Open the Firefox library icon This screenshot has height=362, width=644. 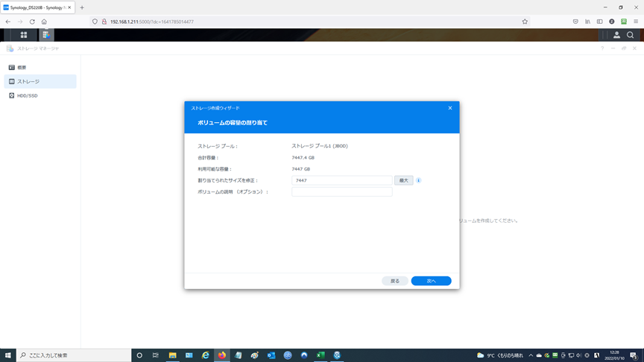click(588, 22)
